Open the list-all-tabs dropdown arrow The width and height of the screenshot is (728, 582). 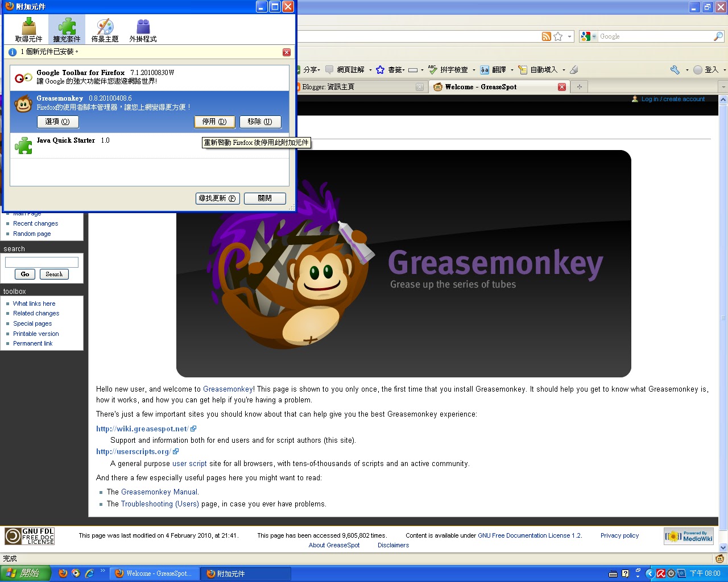[x=723, y=87]
